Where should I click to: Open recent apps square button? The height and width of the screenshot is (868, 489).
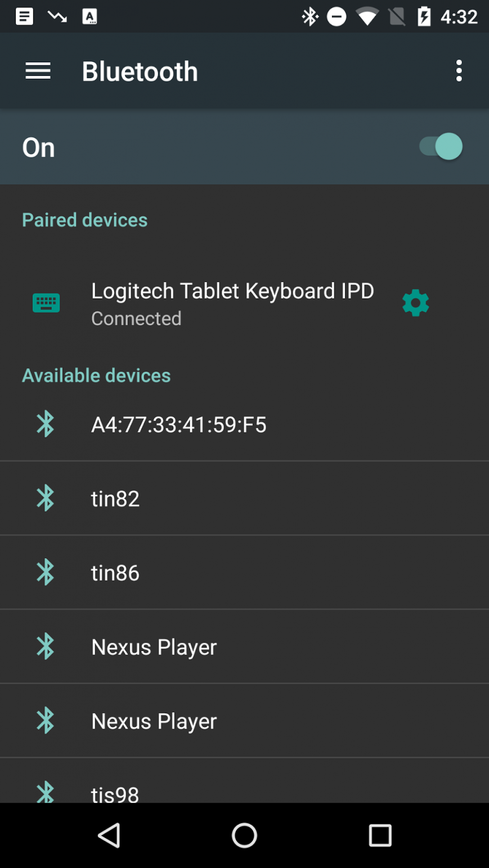[x=380, y=835]
